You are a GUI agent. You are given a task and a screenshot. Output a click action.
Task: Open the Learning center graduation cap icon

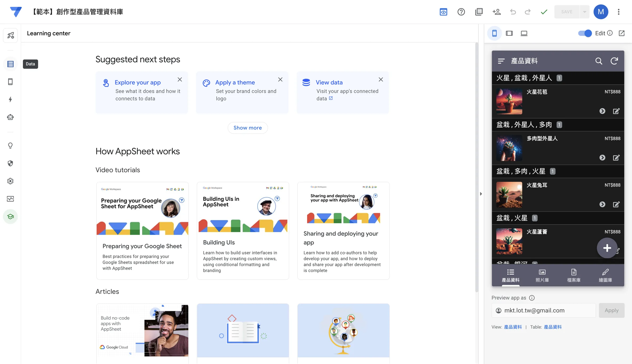click(10, 217)
